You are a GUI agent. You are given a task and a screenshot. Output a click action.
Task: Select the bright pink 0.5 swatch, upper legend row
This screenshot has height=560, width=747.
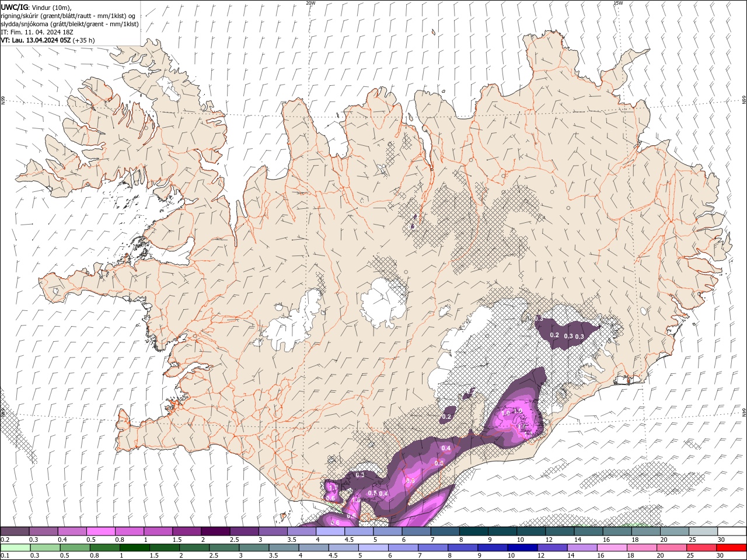pyautogui.click(x=100, y=531)
